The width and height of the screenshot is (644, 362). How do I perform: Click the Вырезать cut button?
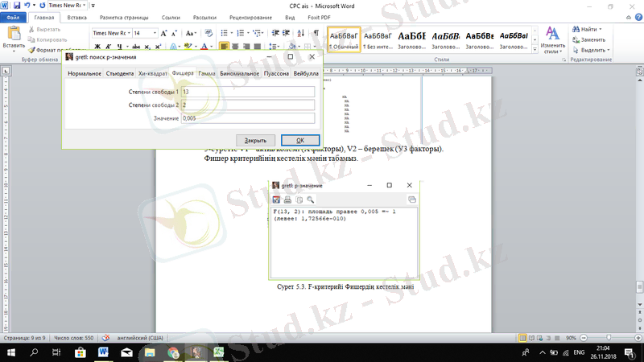(50, 29)
